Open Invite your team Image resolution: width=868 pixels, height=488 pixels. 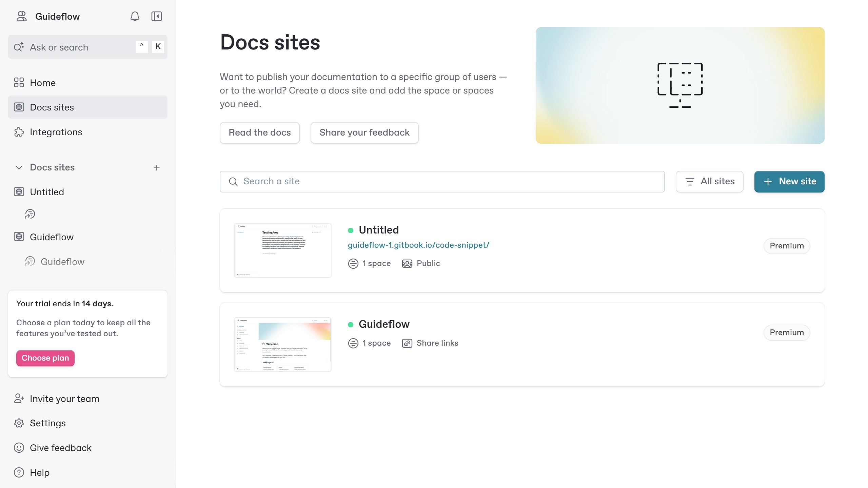(88, 399)
